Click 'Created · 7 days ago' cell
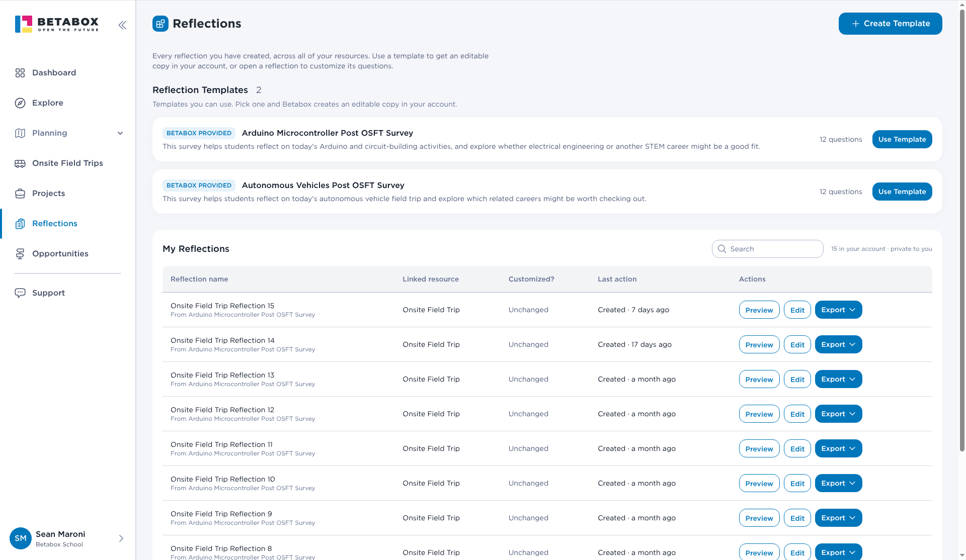The width and height of the screenshot is (966, 560). [x=633, y=310]
